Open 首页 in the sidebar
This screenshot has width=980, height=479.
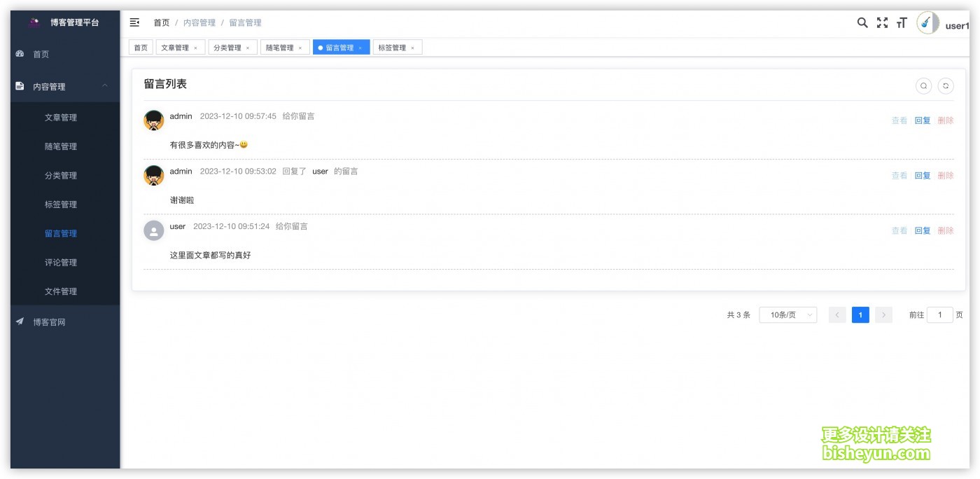click(x=65, y=54)
